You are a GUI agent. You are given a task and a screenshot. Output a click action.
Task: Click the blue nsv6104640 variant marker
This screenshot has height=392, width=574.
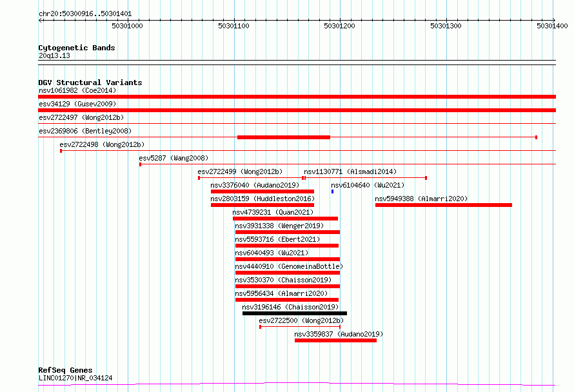332,191
